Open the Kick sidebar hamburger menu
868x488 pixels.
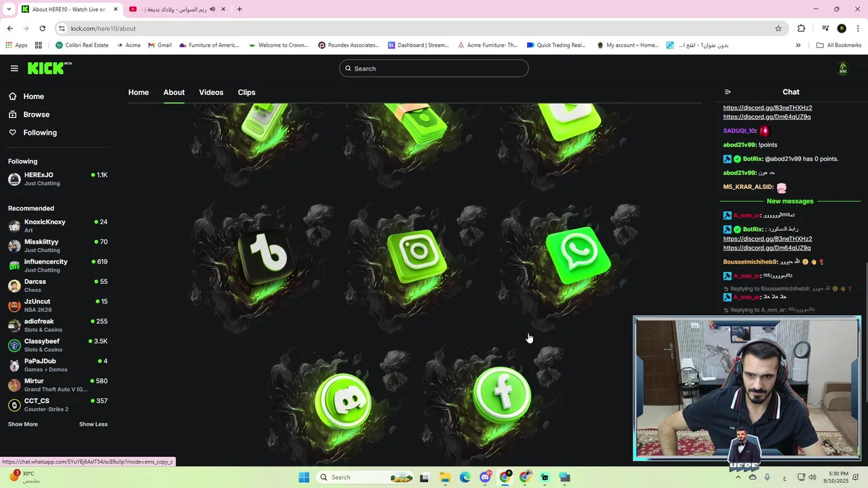[14, 68]
